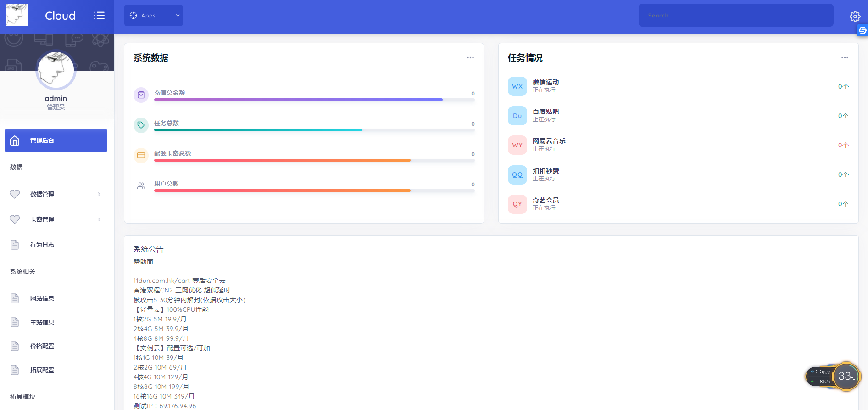Open the Apps dropdown

pos(154,16)
